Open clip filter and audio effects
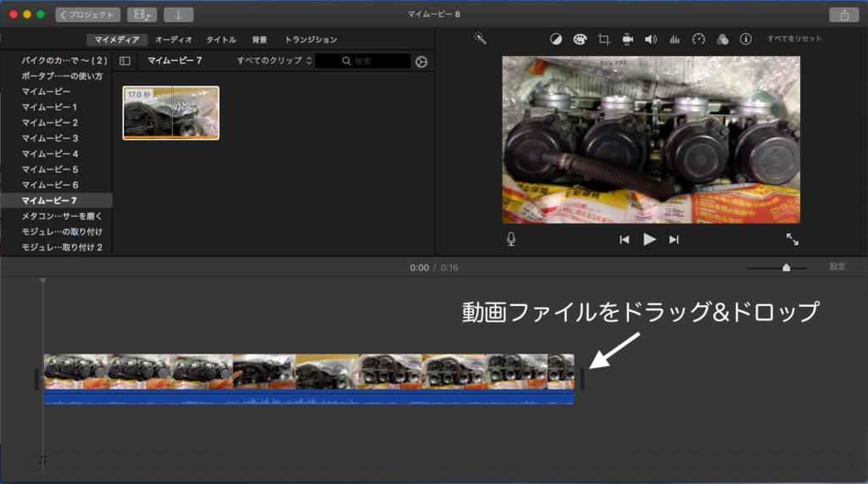The width and height of the screenshot is (868, 484). [722, 39]
